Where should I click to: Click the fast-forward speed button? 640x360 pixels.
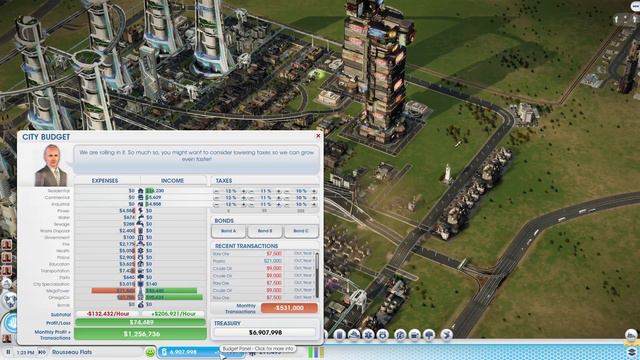tap(42, 352)
